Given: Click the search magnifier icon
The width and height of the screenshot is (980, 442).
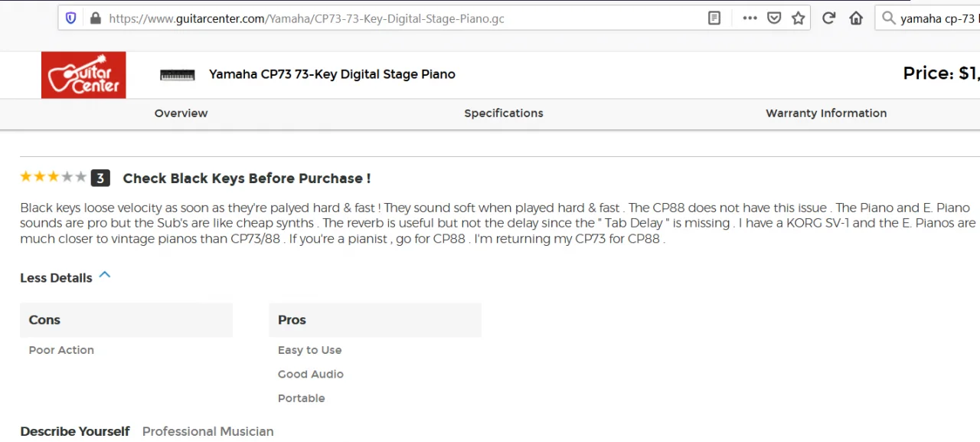Looking at the screenshot, I should pyautogui.click(x=889, y=18).
